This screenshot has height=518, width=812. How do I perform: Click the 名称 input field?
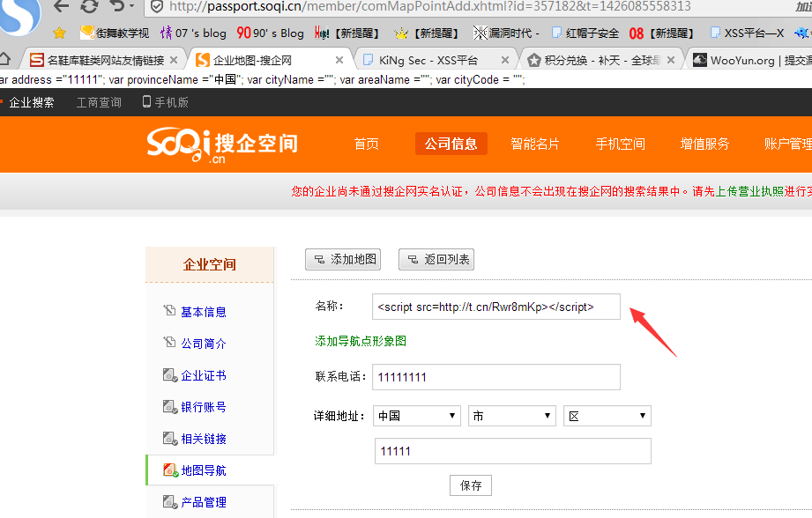tap(496, 307)
